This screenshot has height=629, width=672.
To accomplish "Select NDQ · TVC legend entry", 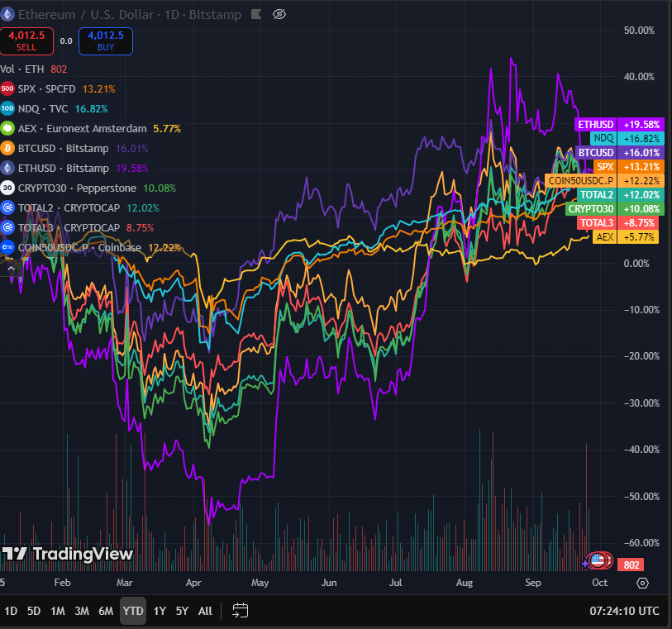I will point(43,108).
